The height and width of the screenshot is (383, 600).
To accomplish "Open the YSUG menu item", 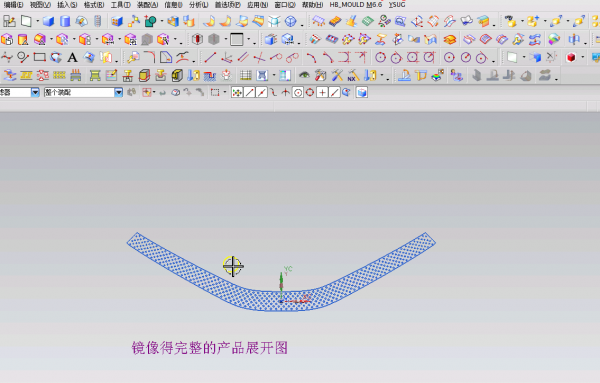I will tap(397, 5).
